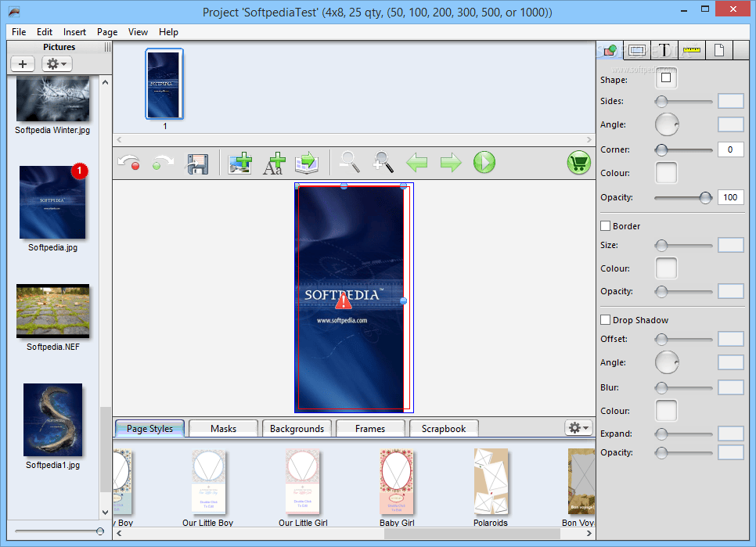Click the Drop Shadow Offset slider
Screen dimensions: 756x547
pos(683,340)
